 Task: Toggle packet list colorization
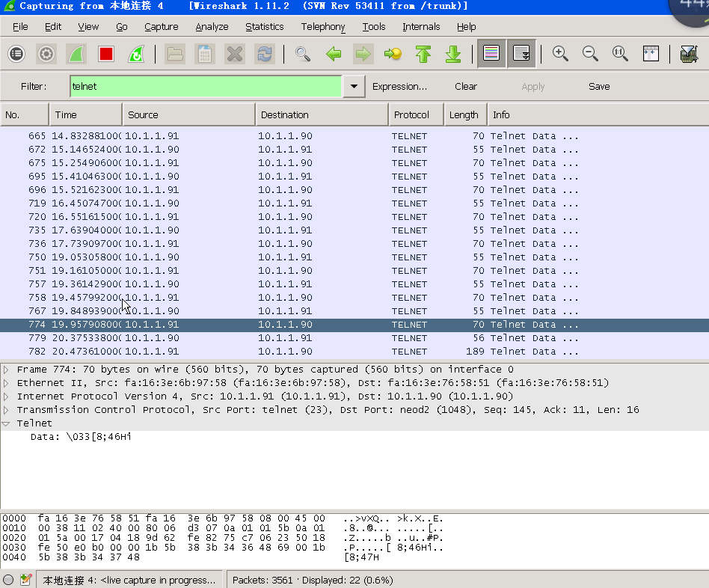pyautogui.click(x=491, y=54)
